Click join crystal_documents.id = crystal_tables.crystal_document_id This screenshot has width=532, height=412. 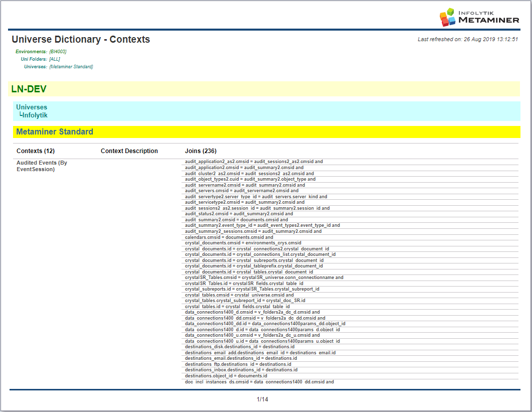[x=249, y=272]
